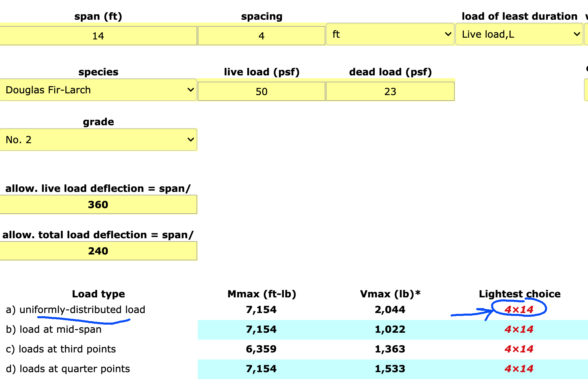
Task: Open the spacing units ft dropdown
Action: pyautogui.click(x=390, y=34)
